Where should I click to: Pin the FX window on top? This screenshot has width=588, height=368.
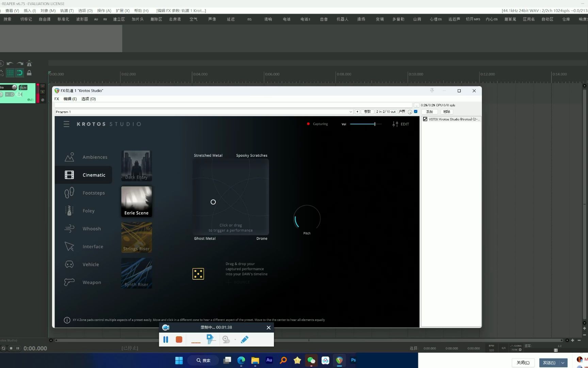pos(432,90)
